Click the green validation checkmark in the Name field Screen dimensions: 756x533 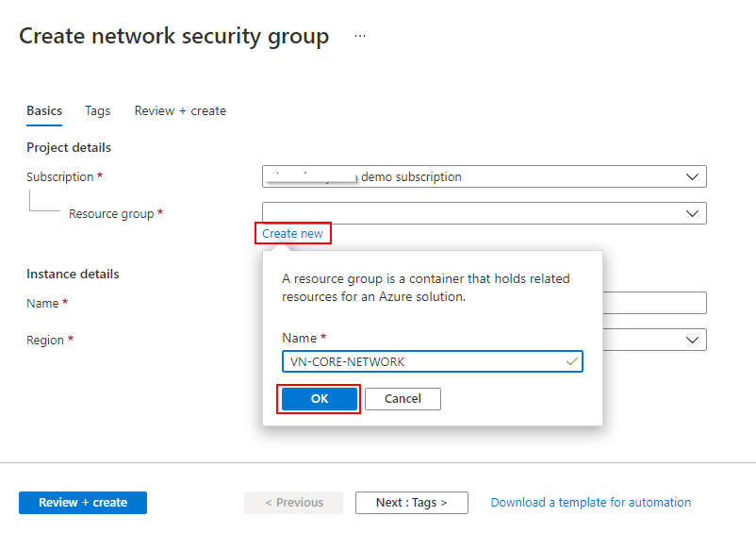coord(571,361)
